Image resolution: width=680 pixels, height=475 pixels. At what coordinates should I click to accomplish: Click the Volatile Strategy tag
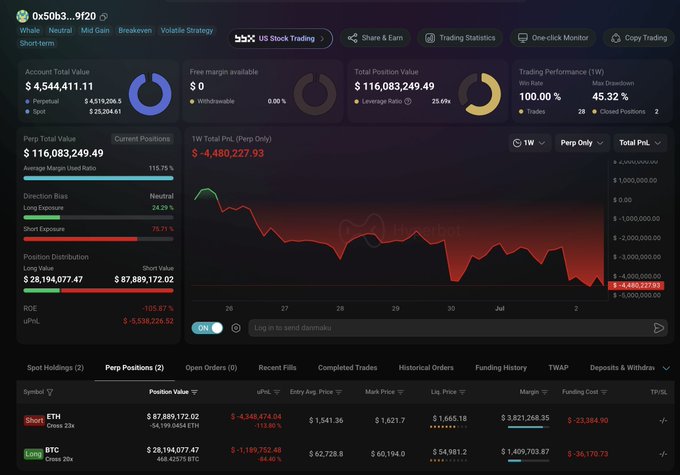(x=187, y=30)
